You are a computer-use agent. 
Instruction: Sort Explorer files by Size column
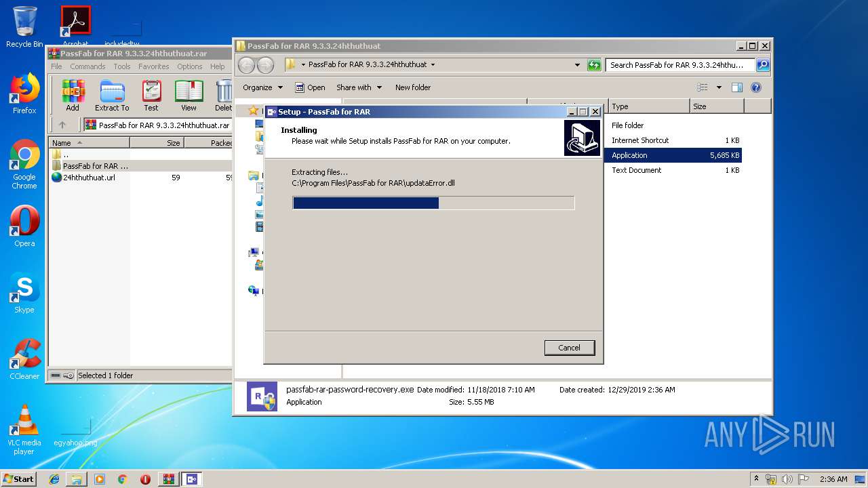click(717, 106)
